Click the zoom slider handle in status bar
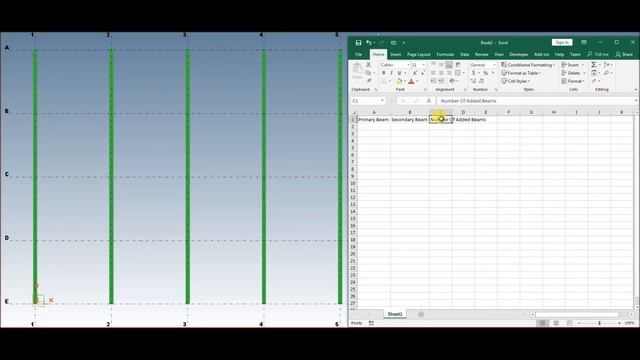Image resolution: width=640 pixels, height=360 pixels. [x=600, y=323]
